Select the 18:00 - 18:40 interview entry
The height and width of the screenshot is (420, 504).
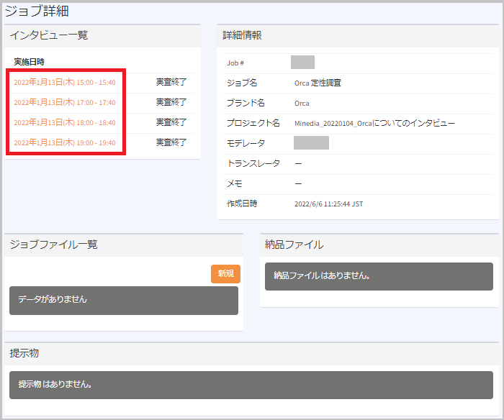tap(65, 122)
